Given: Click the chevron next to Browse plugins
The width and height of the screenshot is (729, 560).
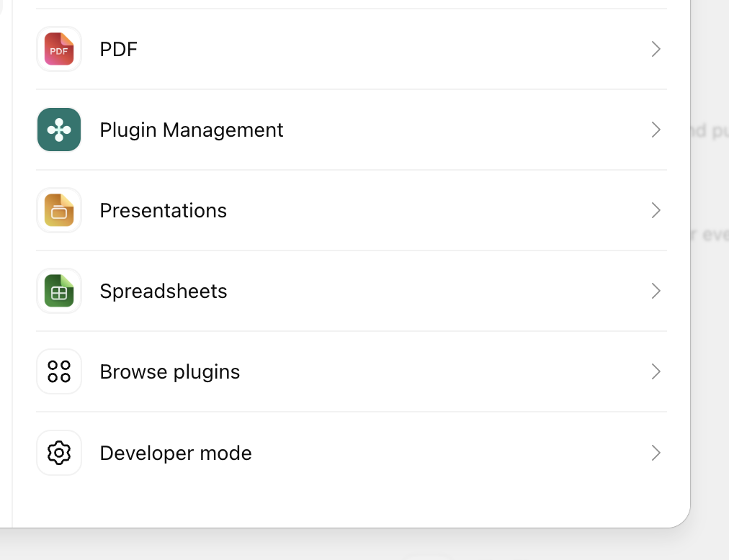Looking at the screenshot, I should point(656,371).
